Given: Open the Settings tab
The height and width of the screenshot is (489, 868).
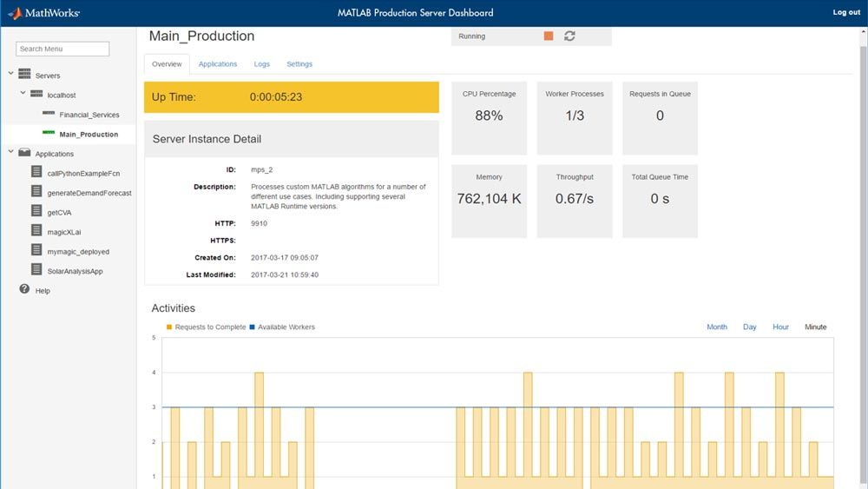Looking at the screenshot, I should tap(299, 64).
